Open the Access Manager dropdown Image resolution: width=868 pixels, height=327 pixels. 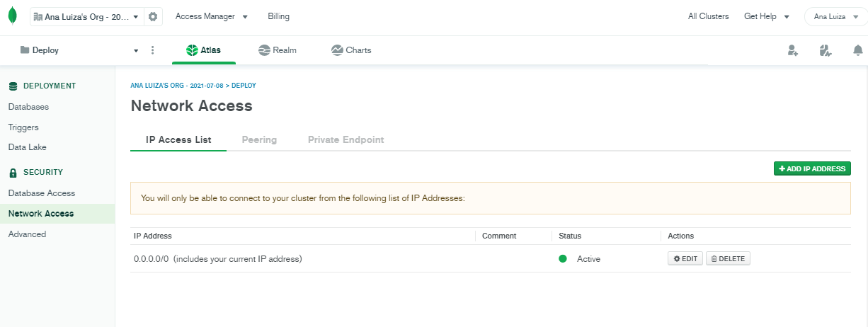tap(212, 16)
